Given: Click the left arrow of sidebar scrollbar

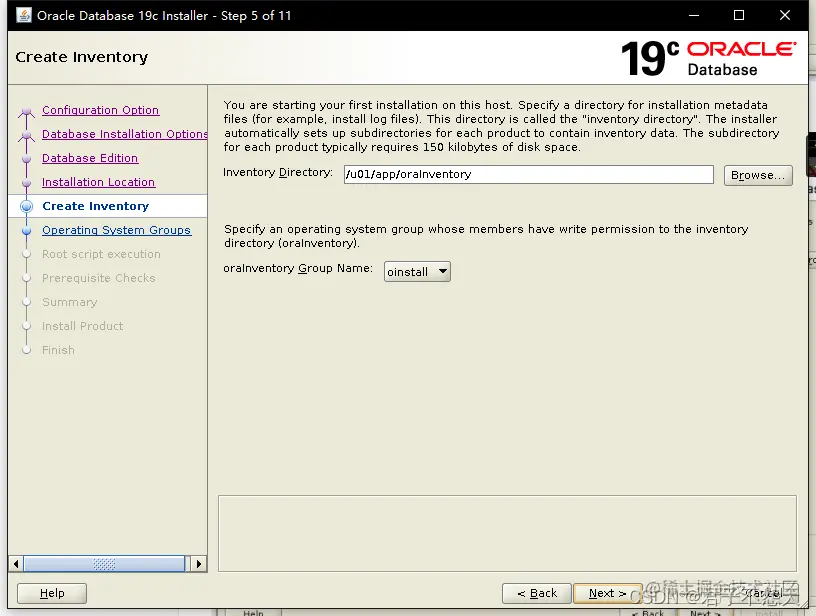Looking at the screenshot, I should 16,564.
